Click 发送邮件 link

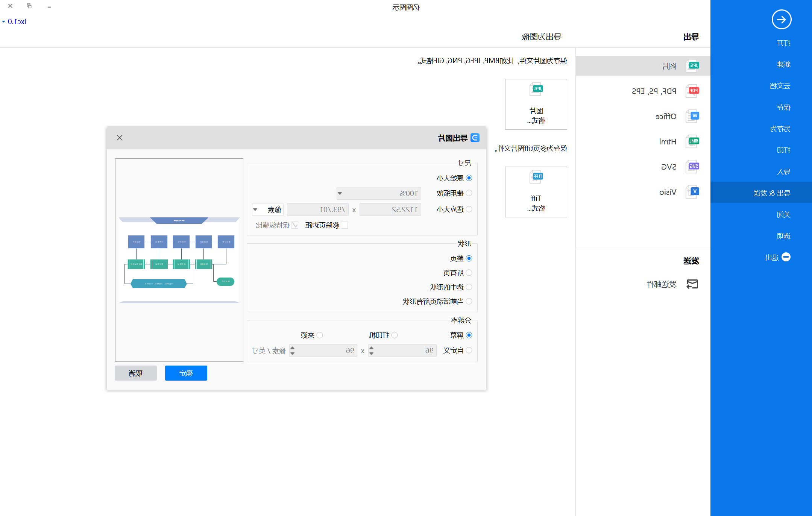[x=662, y=284]
